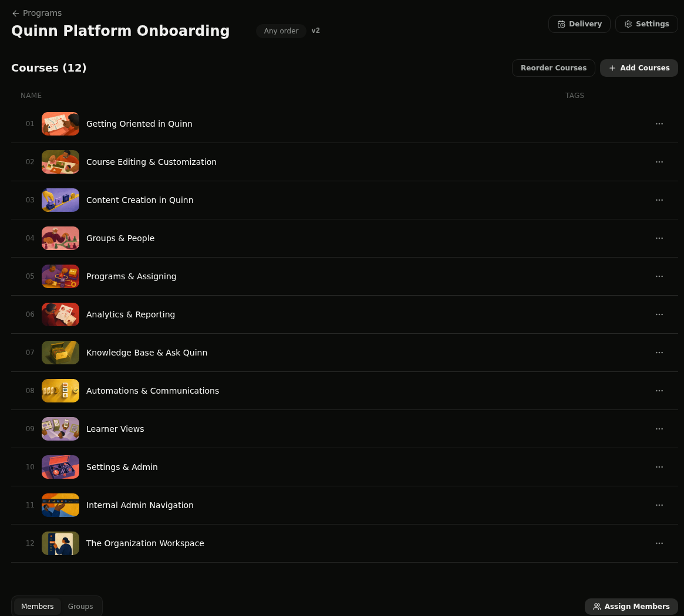Open the Delivery settings

(579, 24)
